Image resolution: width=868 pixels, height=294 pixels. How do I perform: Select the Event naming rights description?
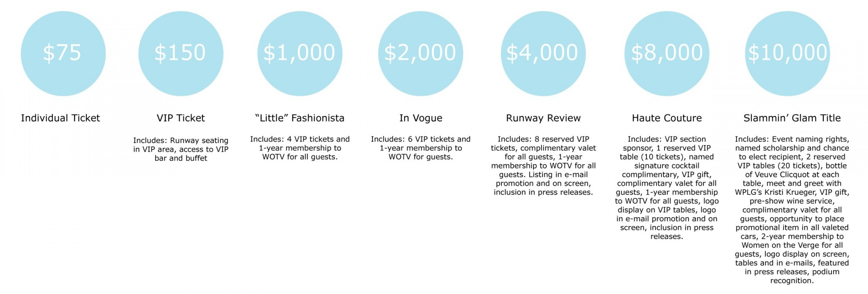(x=792, y=210)
